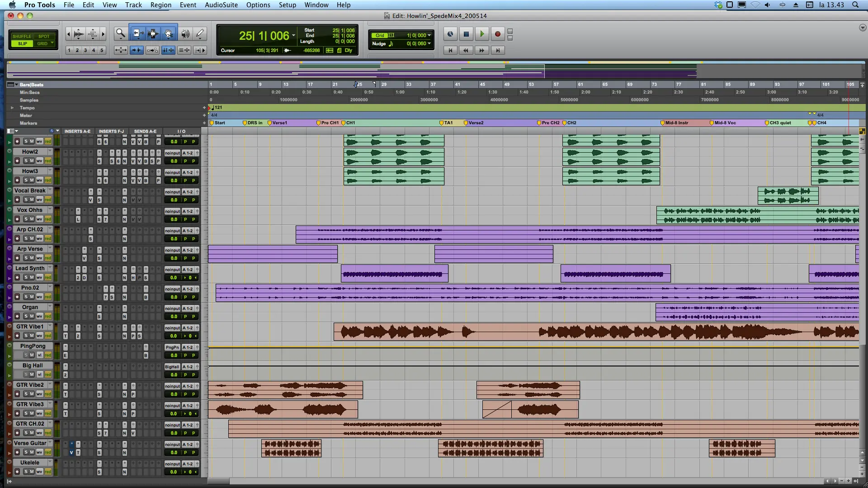Click zoom preset 3 button
This screenshot has height=488, width=868.
coord(85,50)
